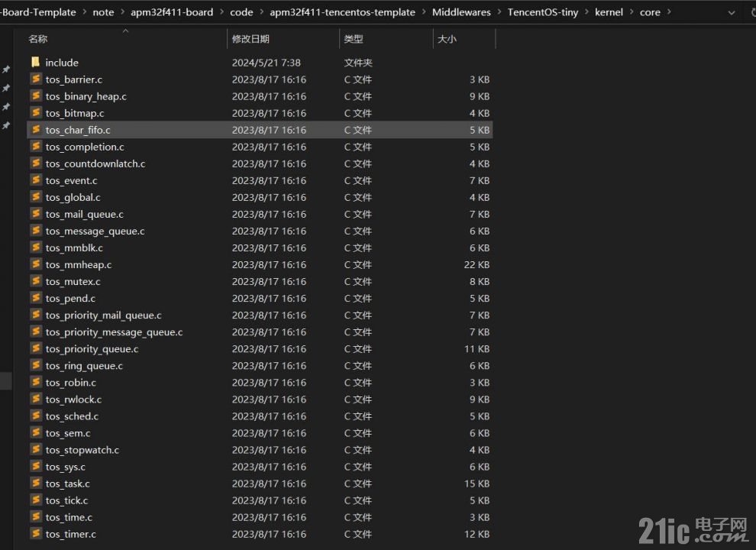Open the include folder icon

35,62
